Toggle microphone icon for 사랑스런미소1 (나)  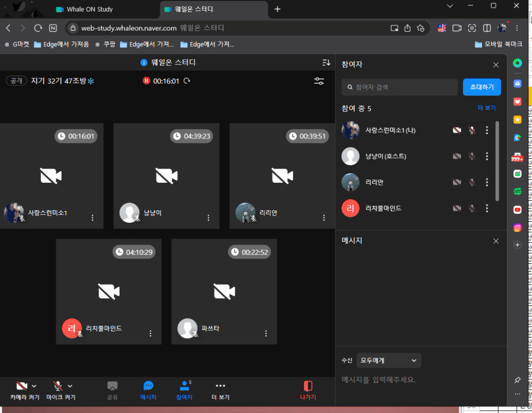(471, 130)
